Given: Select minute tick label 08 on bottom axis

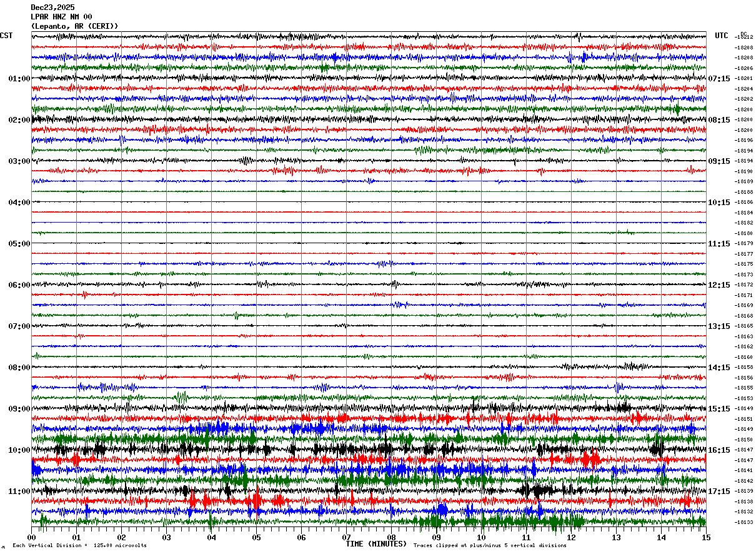Looking at the screenshot, I should pos(391,538).
